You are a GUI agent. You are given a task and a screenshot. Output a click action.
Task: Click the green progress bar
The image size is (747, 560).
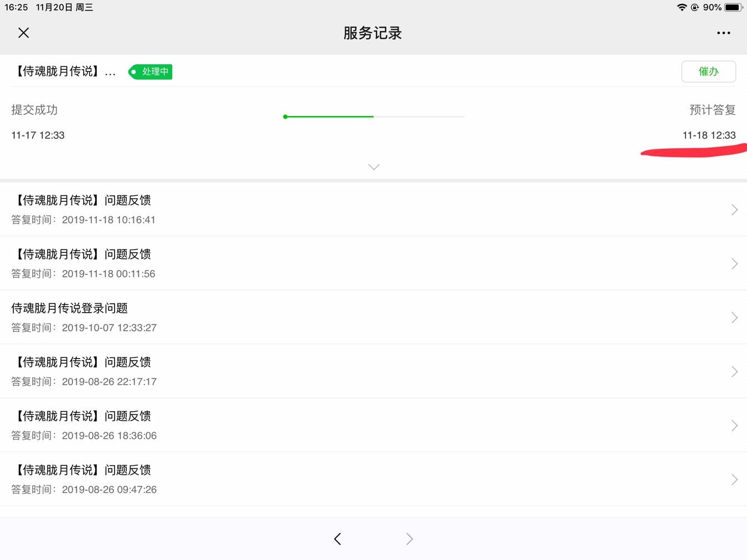click(329, 117)
